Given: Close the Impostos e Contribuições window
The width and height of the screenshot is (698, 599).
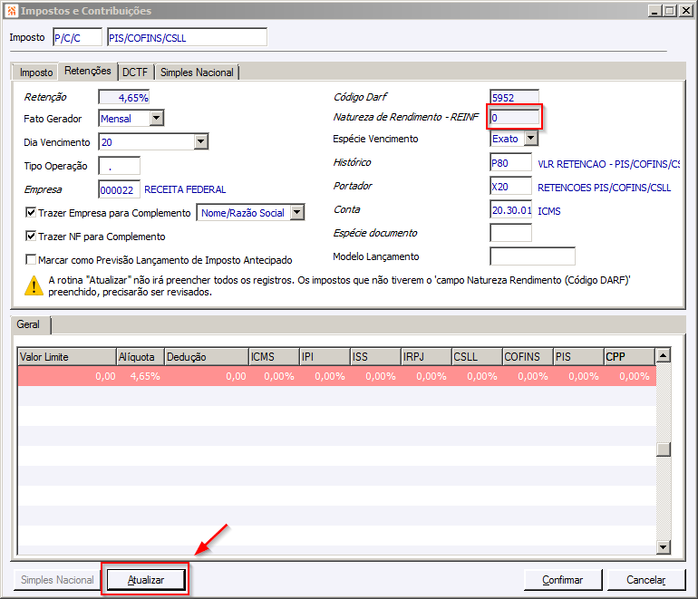Looking at the screenshot, I should pos(686,11).
